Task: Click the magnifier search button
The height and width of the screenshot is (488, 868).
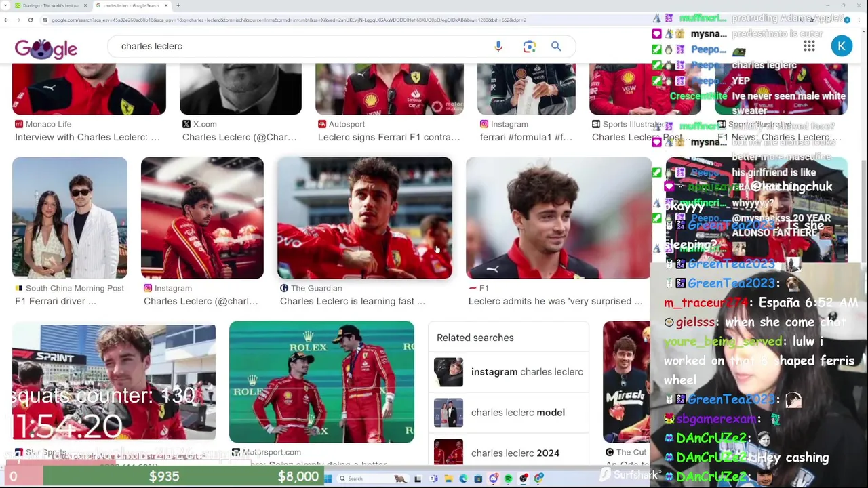Action: [x=556, y=46]
